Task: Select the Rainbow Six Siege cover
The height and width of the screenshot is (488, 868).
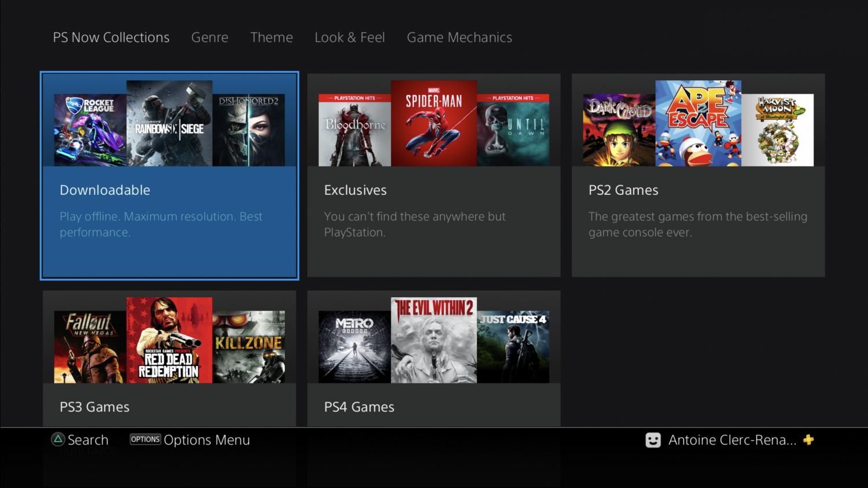Action: pos(169,123)
